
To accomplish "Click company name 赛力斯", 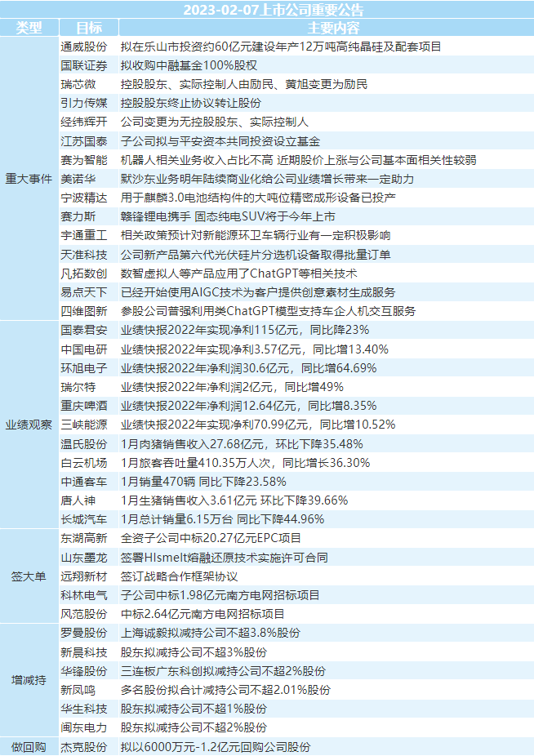I will [x=78, y=216].
